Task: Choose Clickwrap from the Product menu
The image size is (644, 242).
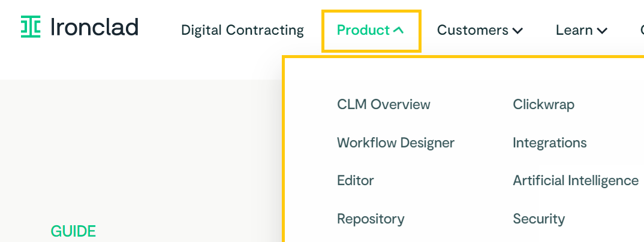Action: [543, 104]
